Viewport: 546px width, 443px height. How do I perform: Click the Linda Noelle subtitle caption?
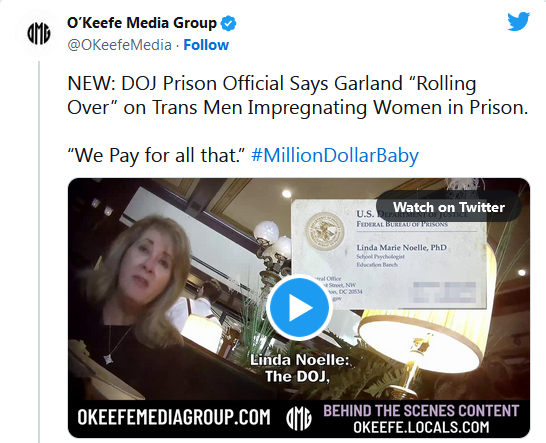pyautogui.click(x=298, y=368)
